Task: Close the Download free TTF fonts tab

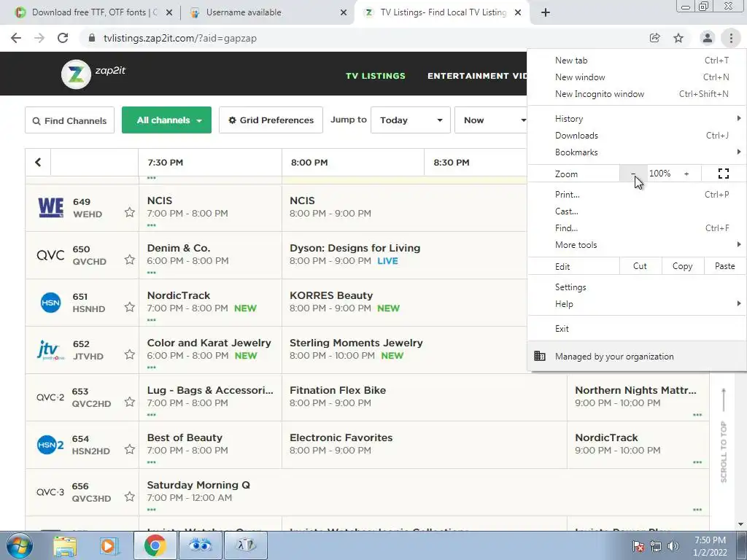Action: [169, 13]
